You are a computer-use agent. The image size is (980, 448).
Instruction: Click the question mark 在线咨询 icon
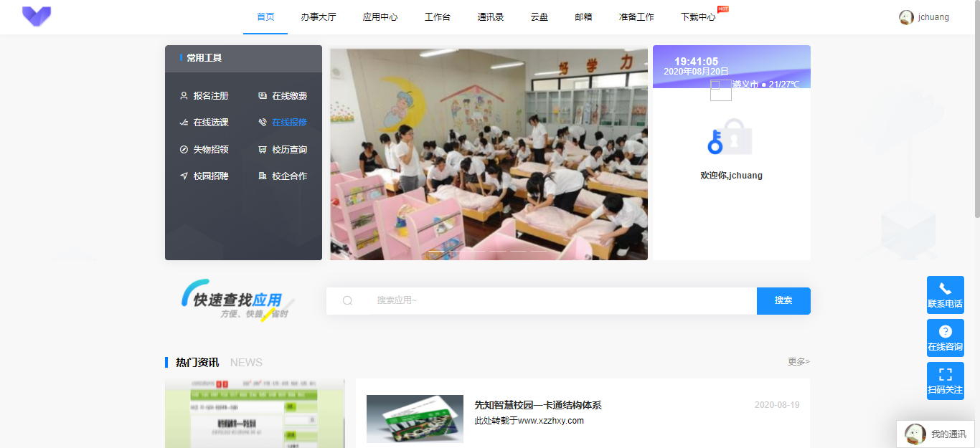945,331
